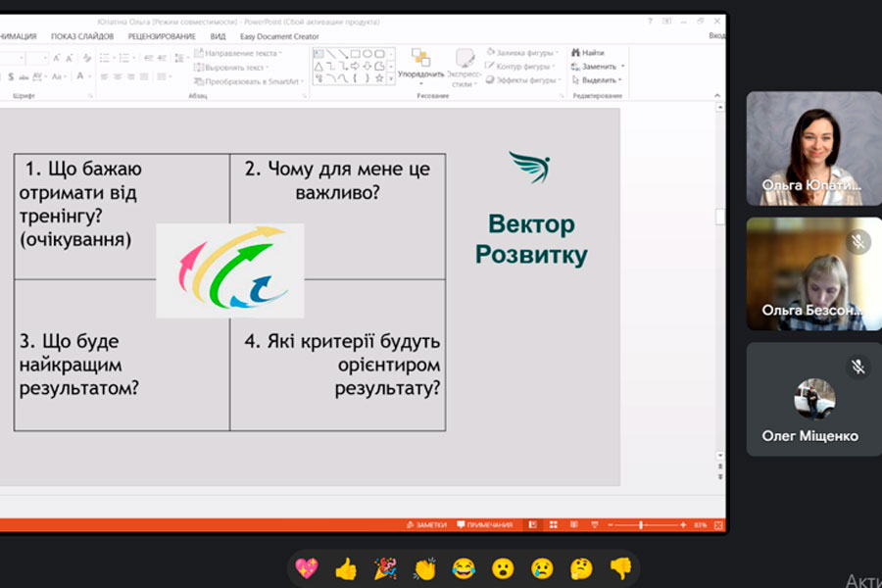Open Экспресс-стили quick styles
Viewport: 882px width, 588px height.
click(x=465, y=68)
